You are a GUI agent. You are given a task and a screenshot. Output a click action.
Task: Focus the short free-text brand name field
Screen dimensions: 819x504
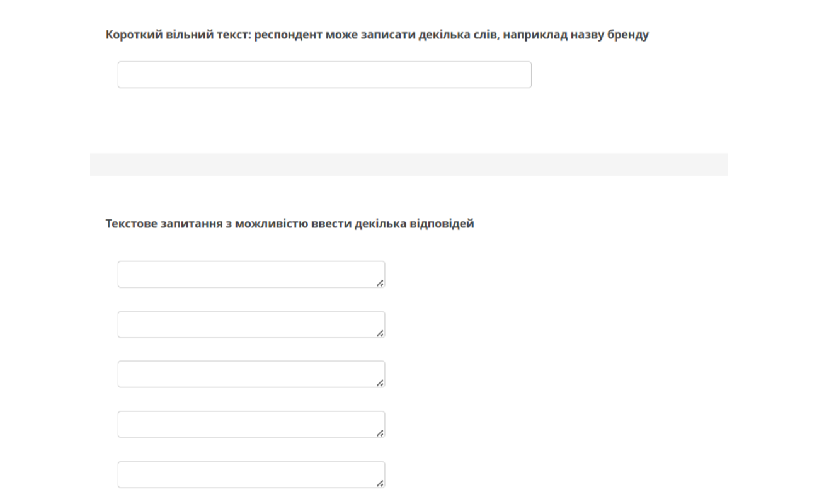tap(324, 75)
